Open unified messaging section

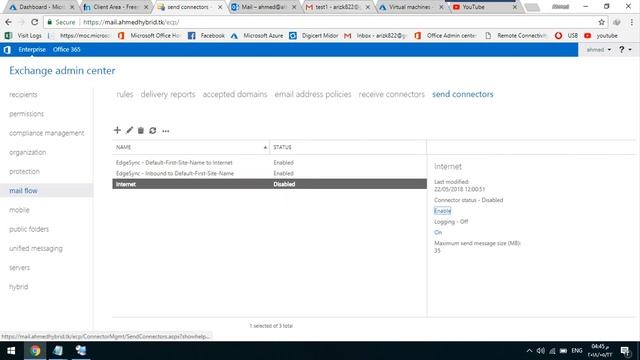click(x=36, y=248)
